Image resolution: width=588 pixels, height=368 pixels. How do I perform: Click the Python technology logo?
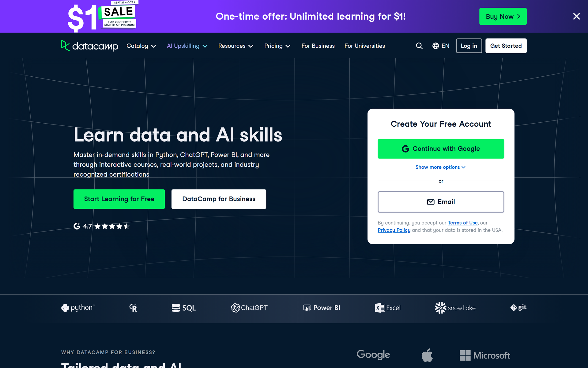coord(78,308)
